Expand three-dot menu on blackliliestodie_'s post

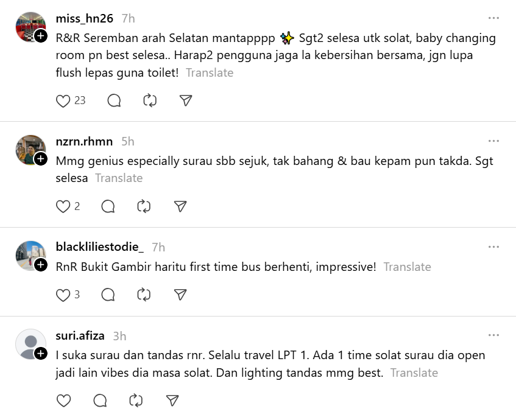point(493,247)
